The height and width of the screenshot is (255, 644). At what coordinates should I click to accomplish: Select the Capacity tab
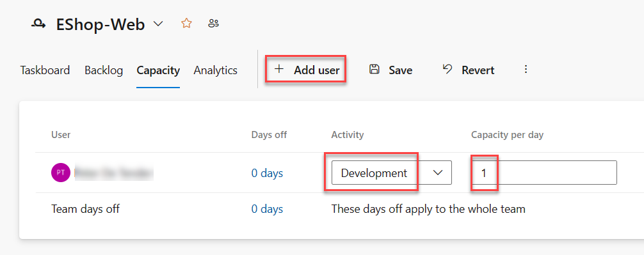point(158,70)
